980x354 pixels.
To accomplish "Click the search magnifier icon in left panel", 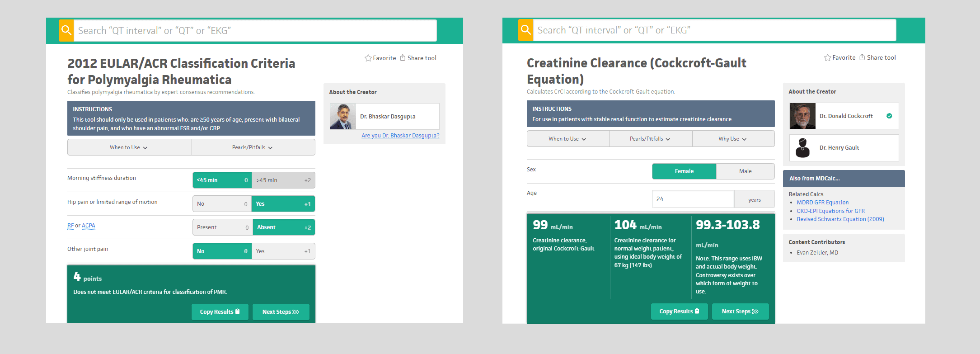I will (66, 30).
